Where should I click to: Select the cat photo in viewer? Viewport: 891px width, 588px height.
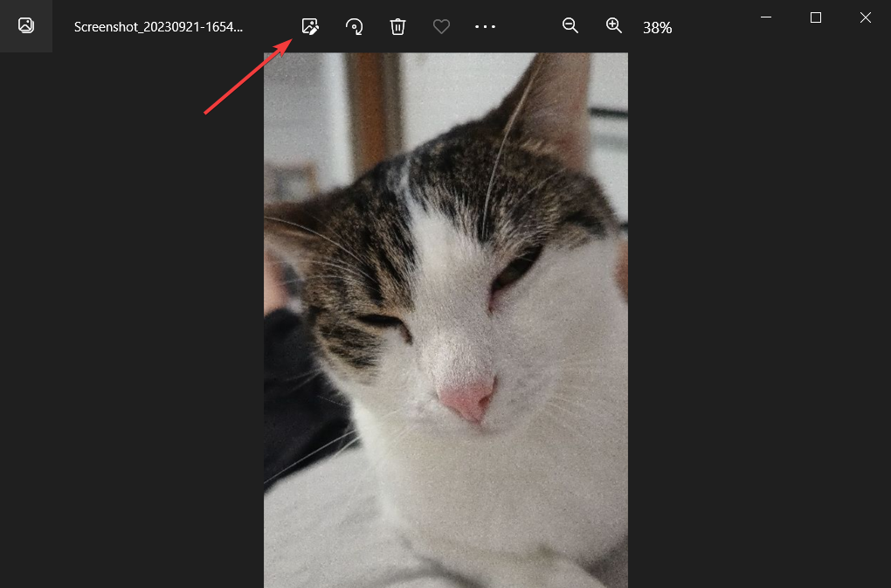[x=445, y=332]
